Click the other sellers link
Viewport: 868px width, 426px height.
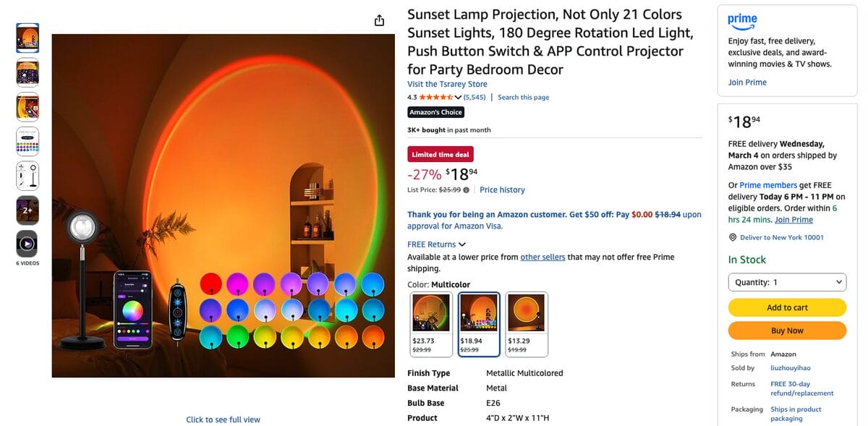tap(542, 256)
